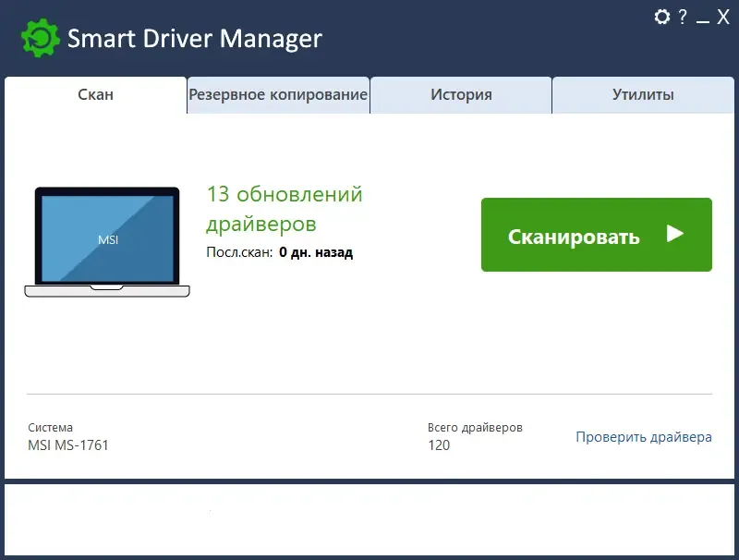The image size is (739, 560).
Task: Switch to the Резервное копирование tab
Action: pos(278,93)
